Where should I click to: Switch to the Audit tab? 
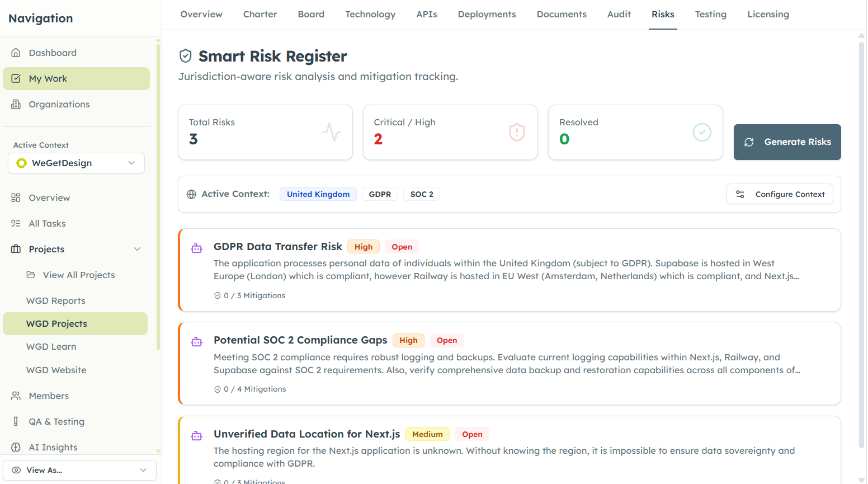619,14
